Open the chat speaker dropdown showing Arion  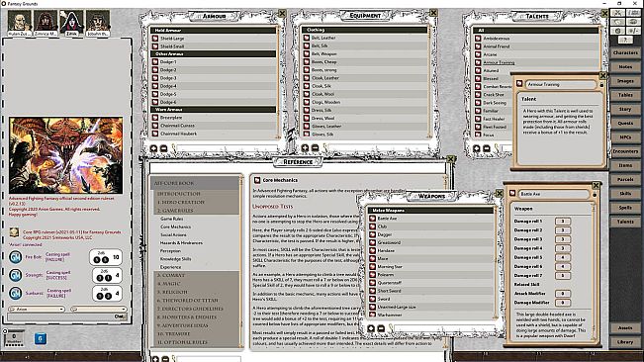[37, 309]
